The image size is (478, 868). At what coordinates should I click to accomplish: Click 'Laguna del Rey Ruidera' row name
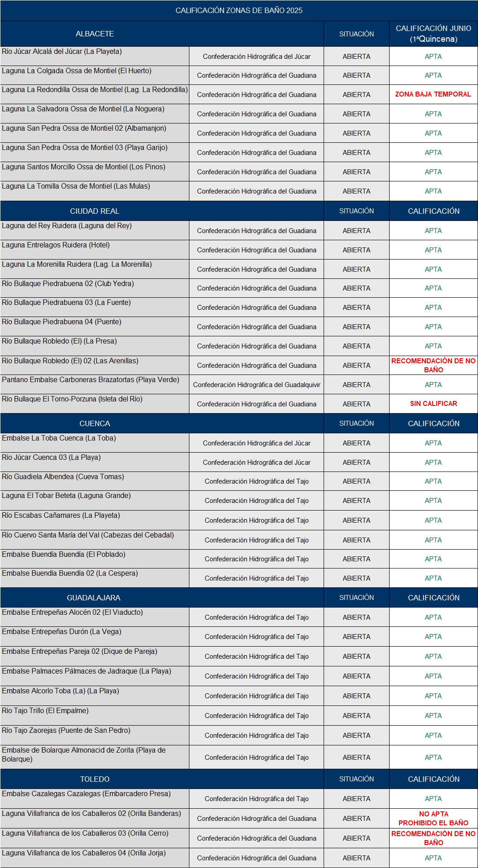click(x=67, y=226)
